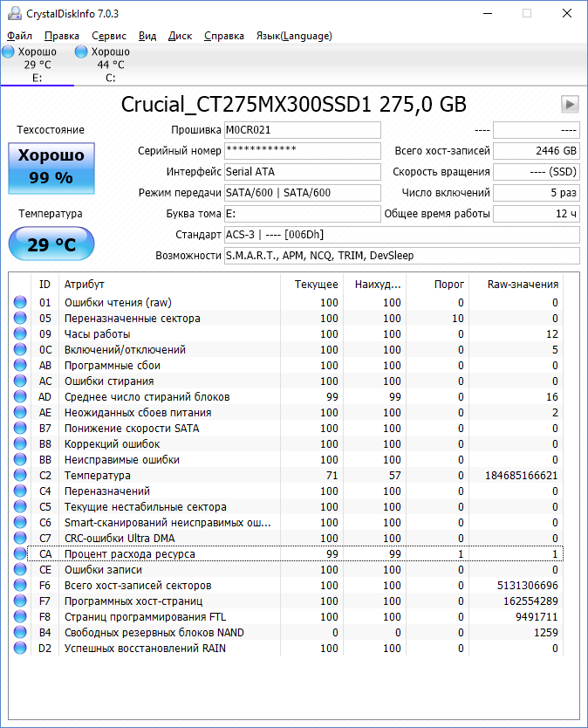
Task: Select disk C: tab at 44 °C
Action: (111, 65)
